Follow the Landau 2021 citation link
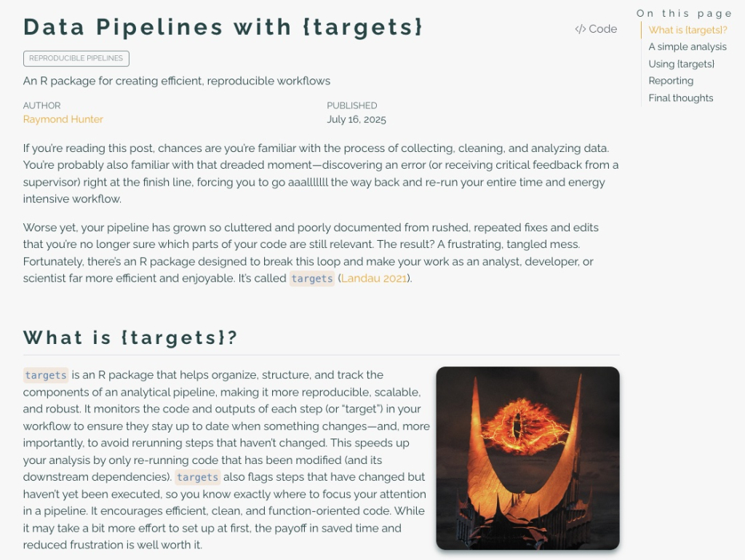Image resolution: width=745 pixels, height=560 pixels. (374, 279)
